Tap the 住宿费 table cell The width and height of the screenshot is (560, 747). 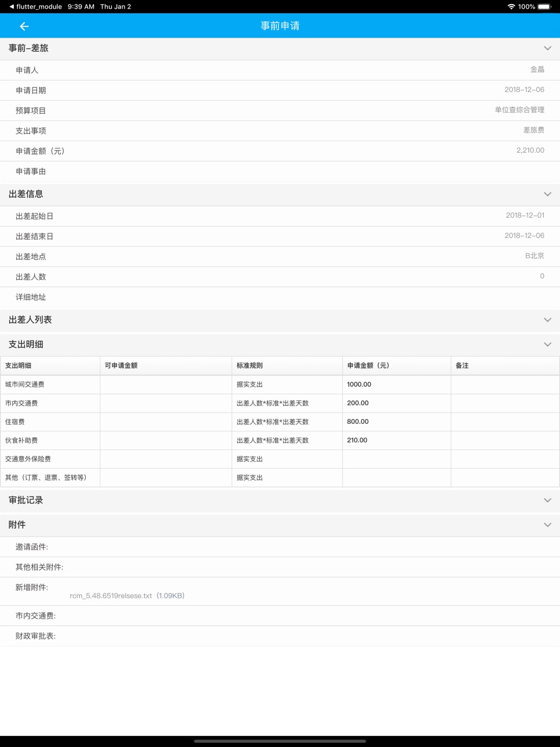coord(50,422)
